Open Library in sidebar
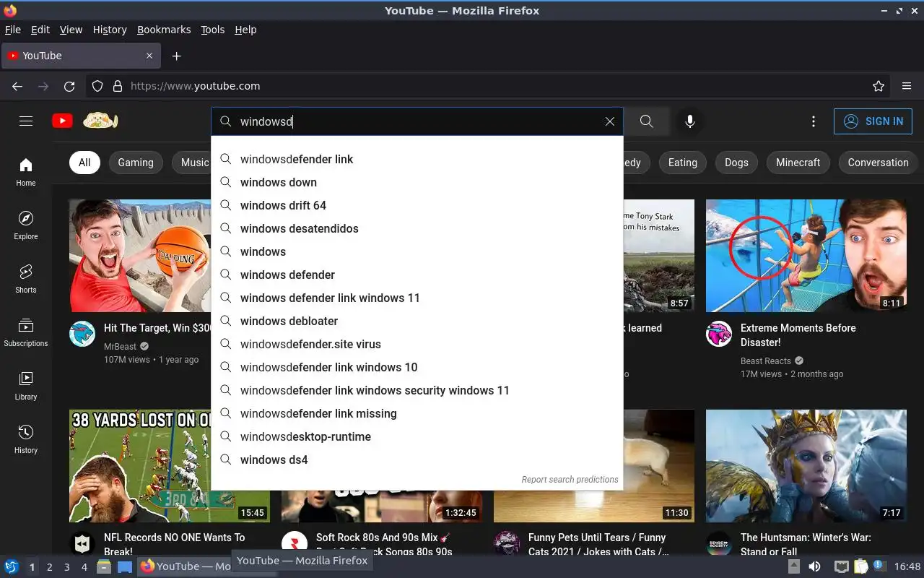The height and width of the screenshot is (578, 924). (x=26, y=387)
